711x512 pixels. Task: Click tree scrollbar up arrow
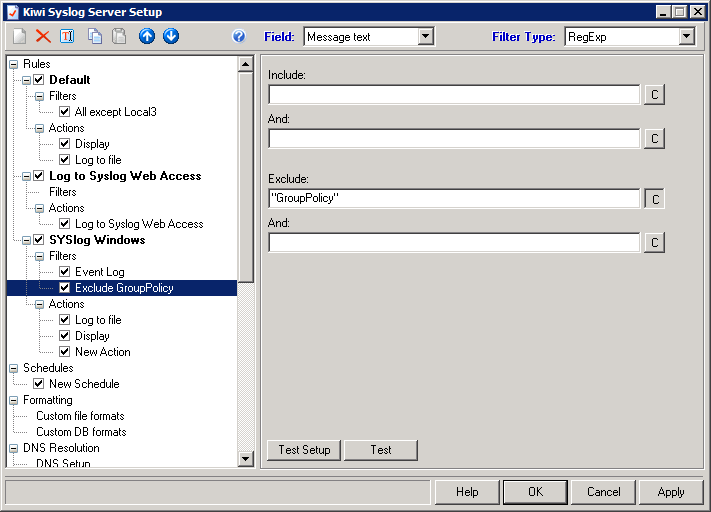point(245,64)
